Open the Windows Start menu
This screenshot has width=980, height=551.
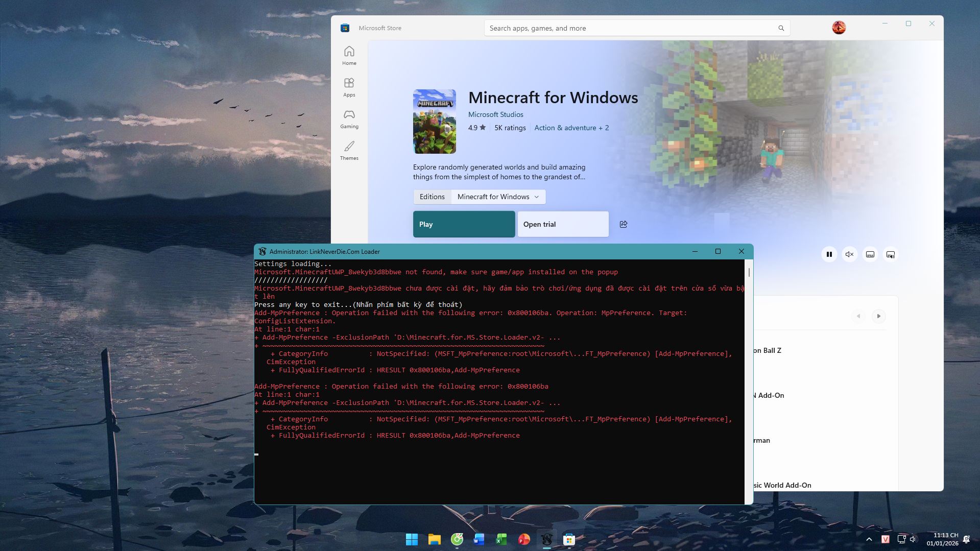tap(412, 539)
